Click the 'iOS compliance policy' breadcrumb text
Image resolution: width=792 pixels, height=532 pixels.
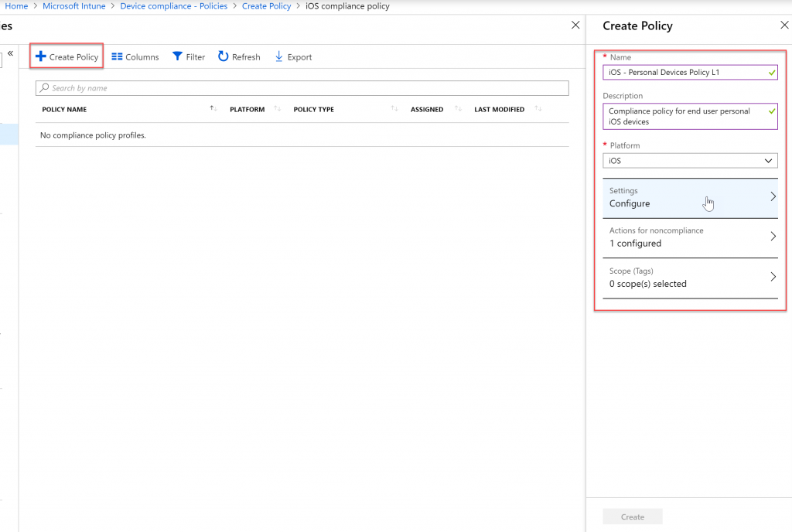coord(347,6)
